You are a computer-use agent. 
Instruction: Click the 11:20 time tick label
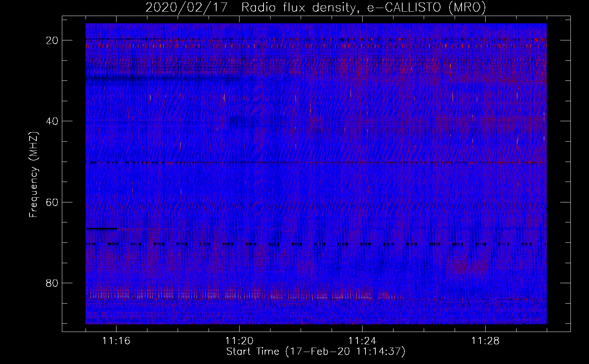[x=240, y=341]
